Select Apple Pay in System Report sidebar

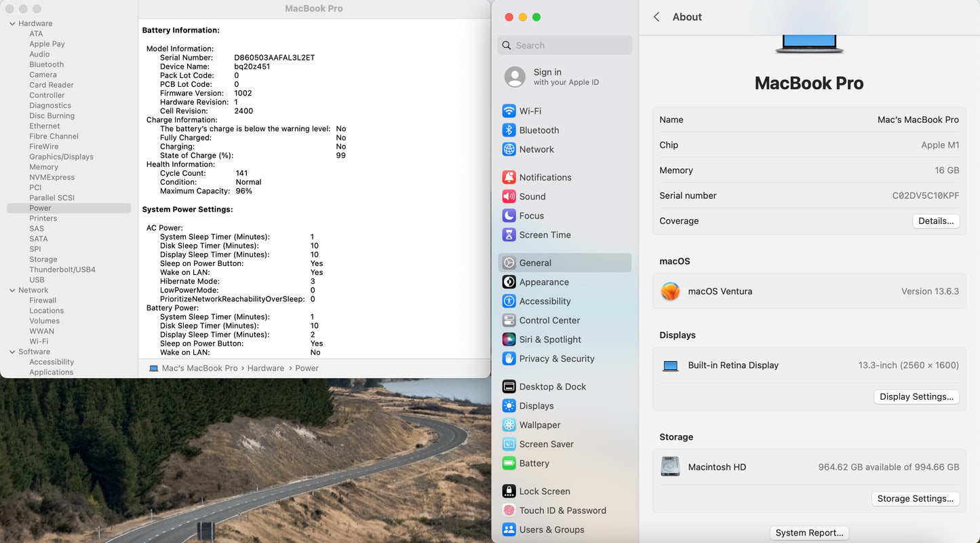click(x=47, y=44)
